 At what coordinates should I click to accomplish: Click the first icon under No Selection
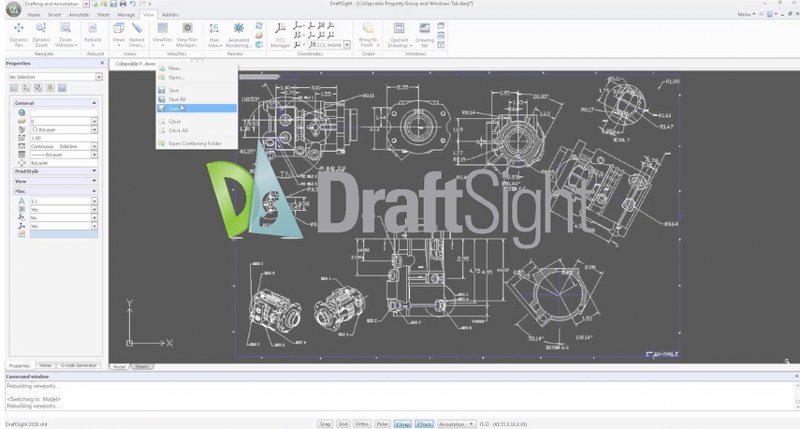14,88
